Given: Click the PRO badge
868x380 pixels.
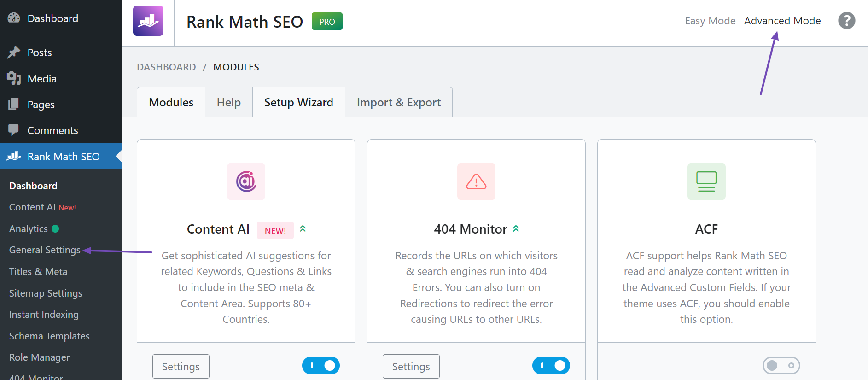Looking at the screenshot, I should pos(327,21).
